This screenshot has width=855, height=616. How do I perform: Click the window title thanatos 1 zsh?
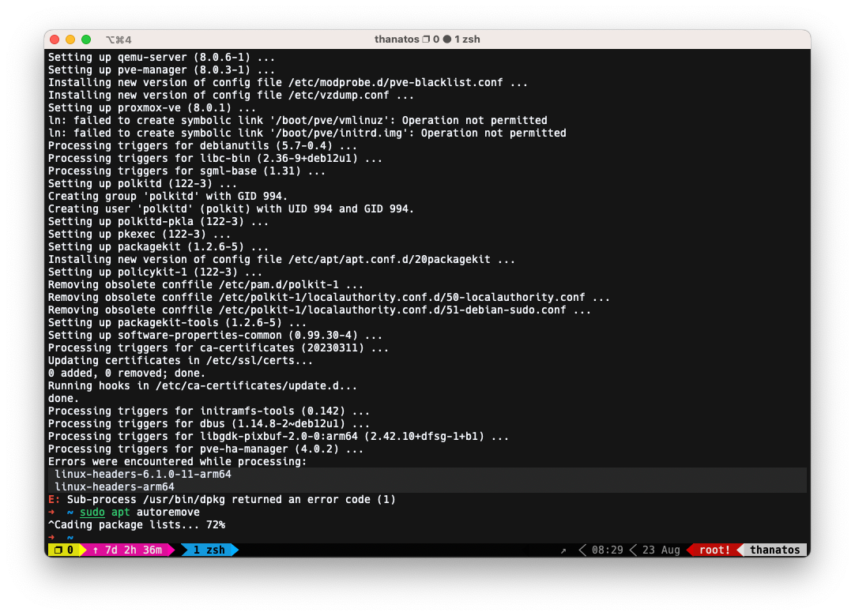[427, 39]
